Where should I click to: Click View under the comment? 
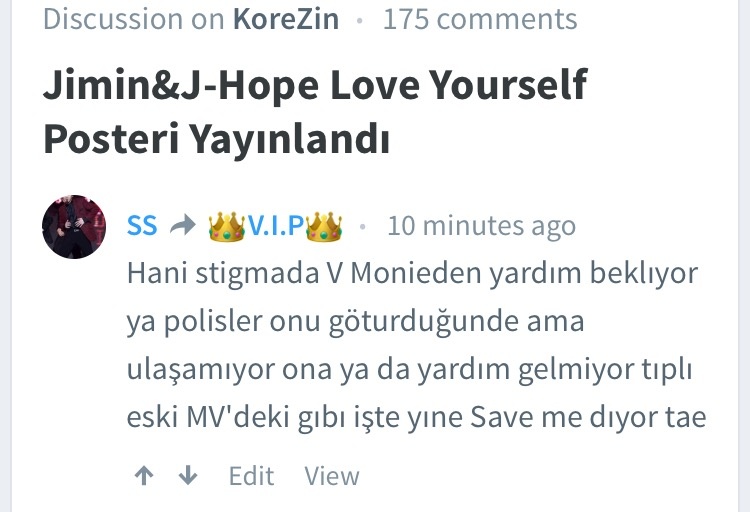[332, 476]
